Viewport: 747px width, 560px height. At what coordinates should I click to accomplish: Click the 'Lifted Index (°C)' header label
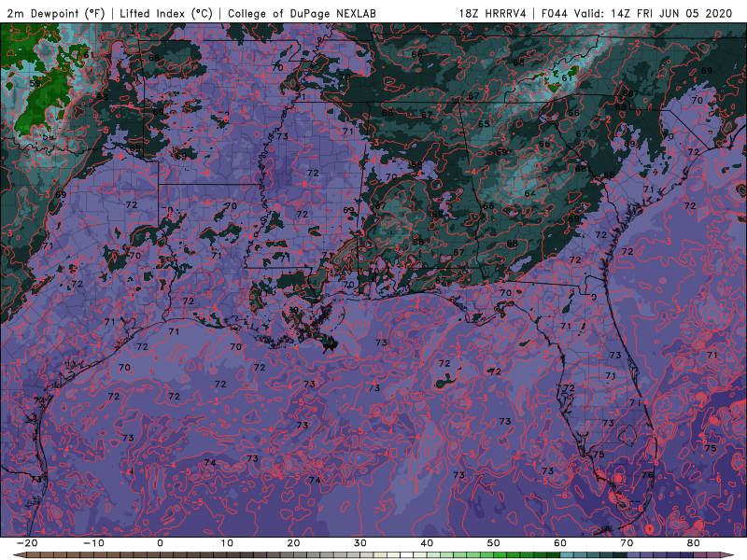[166, 14]
